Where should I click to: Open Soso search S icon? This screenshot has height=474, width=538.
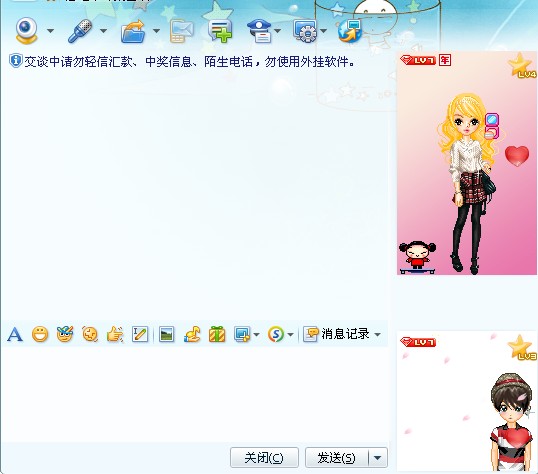pyautogui.click(x=276, y=334)
